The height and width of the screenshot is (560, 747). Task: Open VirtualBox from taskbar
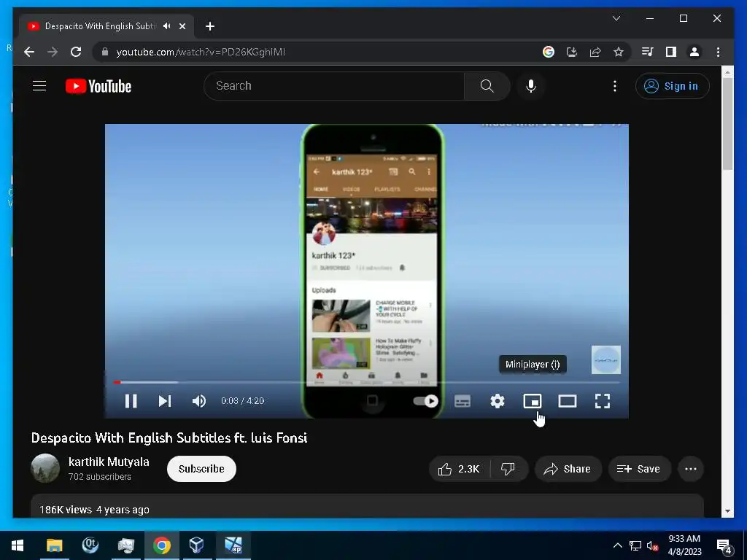[196, 545]
